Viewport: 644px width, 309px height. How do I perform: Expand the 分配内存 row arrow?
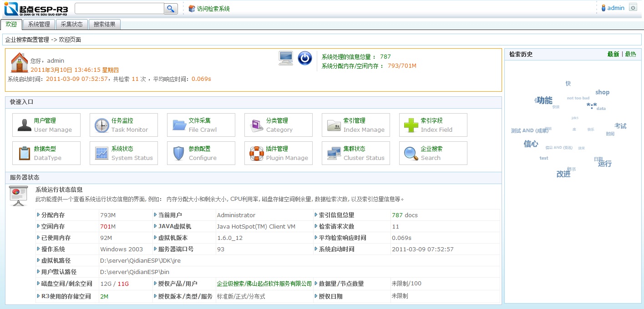pos(38,215)
